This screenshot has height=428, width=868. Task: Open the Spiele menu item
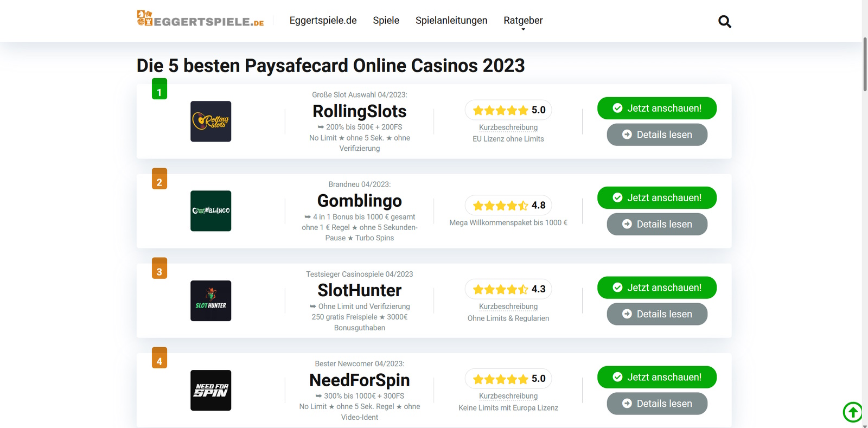point(385,21)
